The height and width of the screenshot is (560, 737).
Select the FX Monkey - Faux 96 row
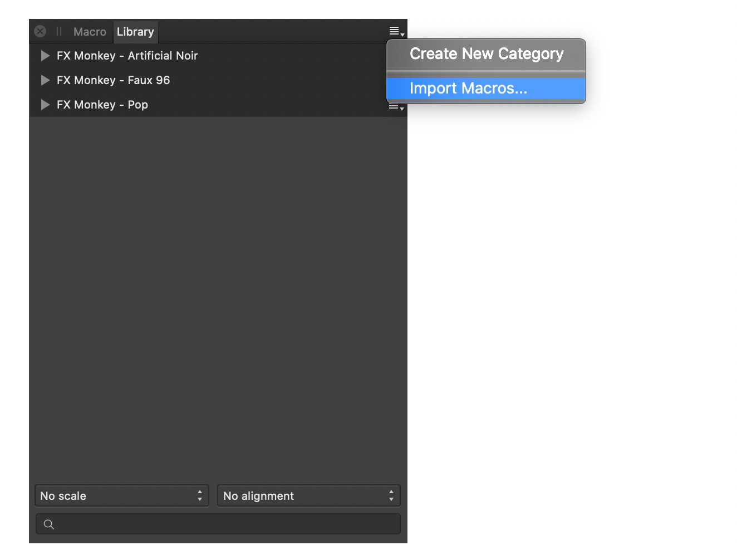[x=113, y=80]
